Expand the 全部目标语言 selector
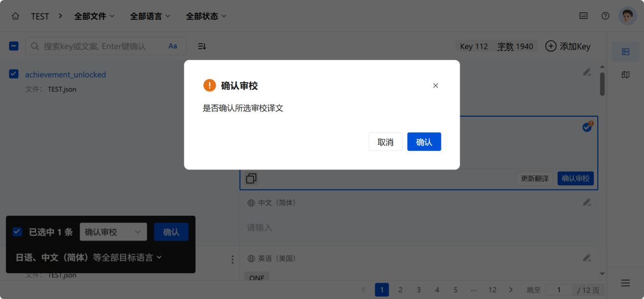 pos(89,257)
